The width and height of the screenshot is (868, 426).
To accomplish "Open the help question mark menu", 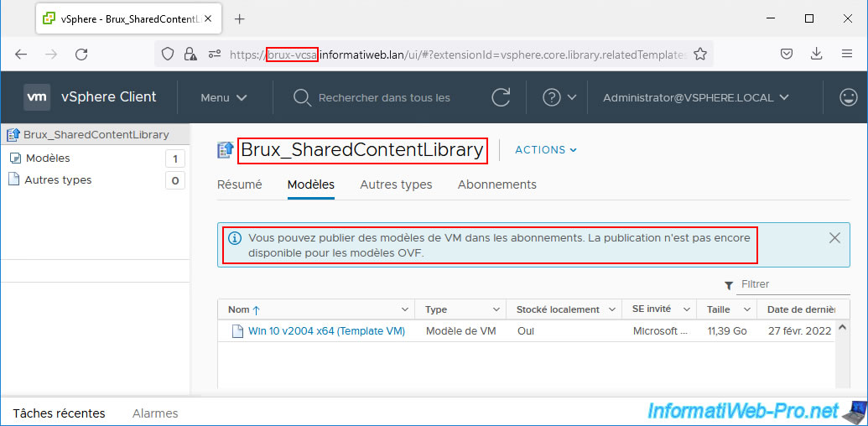I will tap(551, 97).
